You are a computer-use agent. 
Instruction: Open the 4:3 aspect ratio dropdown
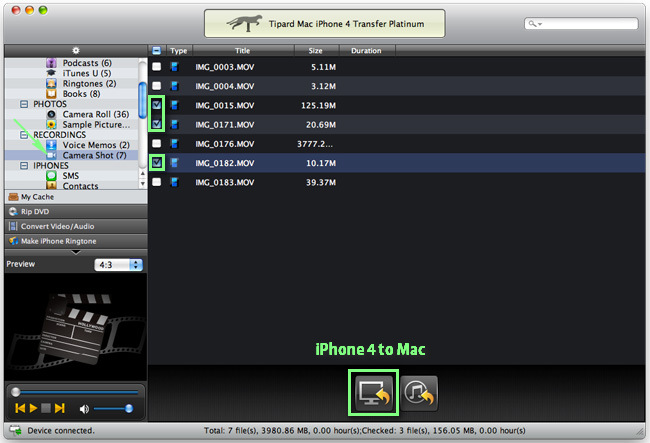tap(119, 265)
